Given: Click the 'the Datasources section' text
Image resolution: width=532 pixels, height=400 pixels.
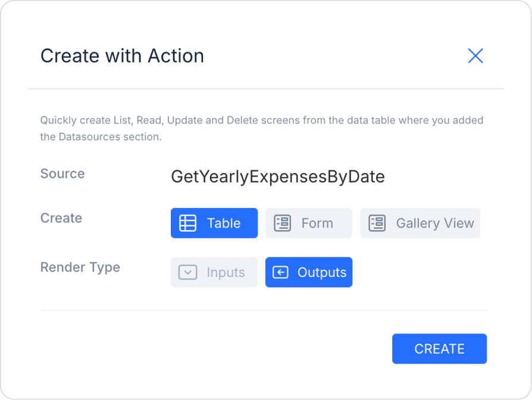Looking at the screenshot, I should tap(101, 137).
